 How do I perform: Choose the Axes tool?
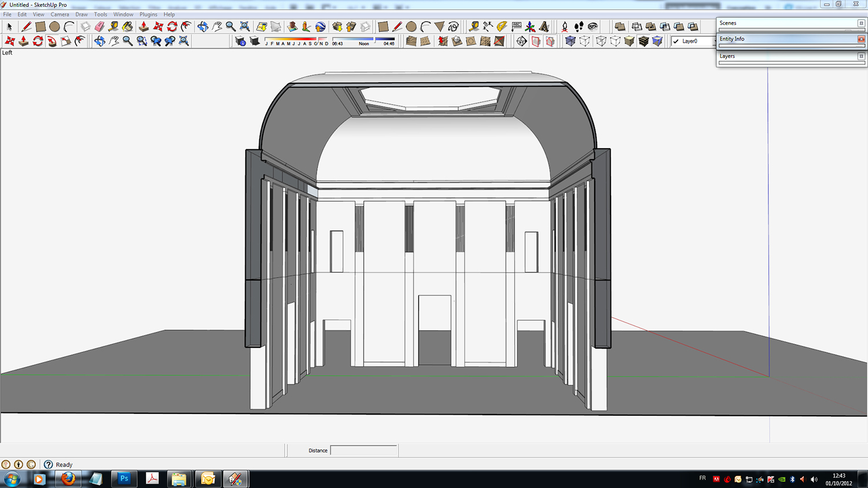point(530,27)
